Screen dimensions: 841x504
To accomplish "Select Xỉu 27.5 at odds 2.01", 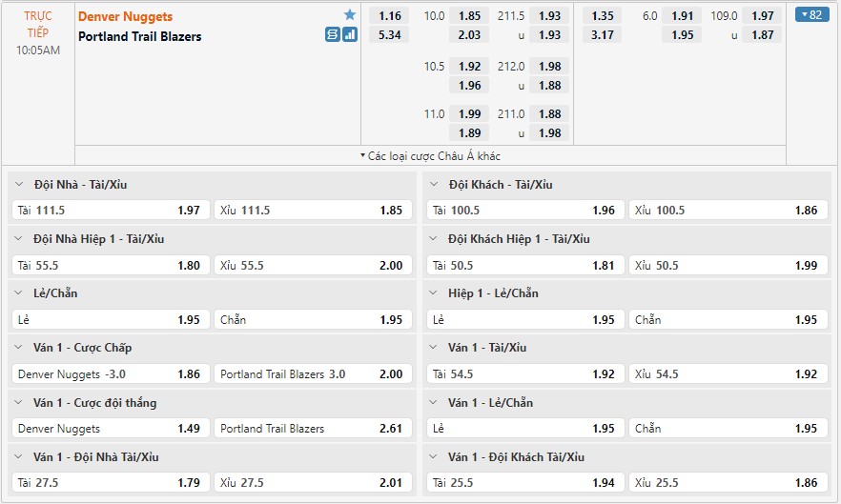I will point(312,483).
